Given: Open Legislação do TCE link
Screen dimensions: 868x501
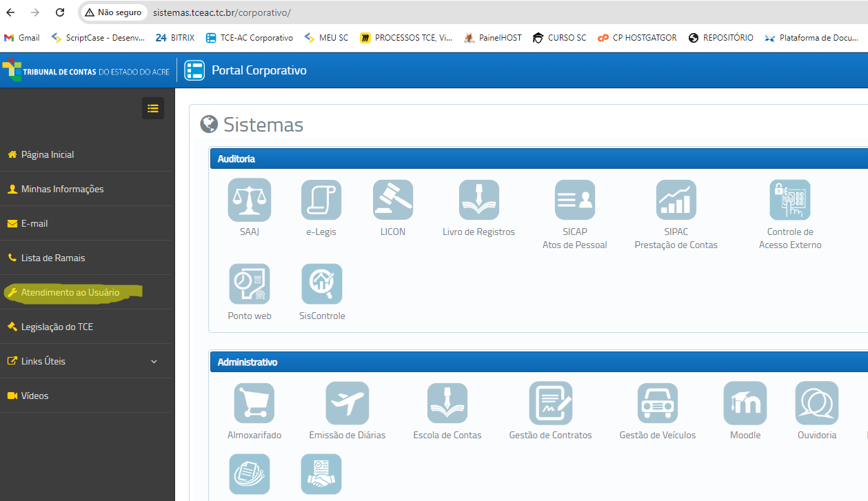Looking at the screenshot, I should [x=85, y=327].
